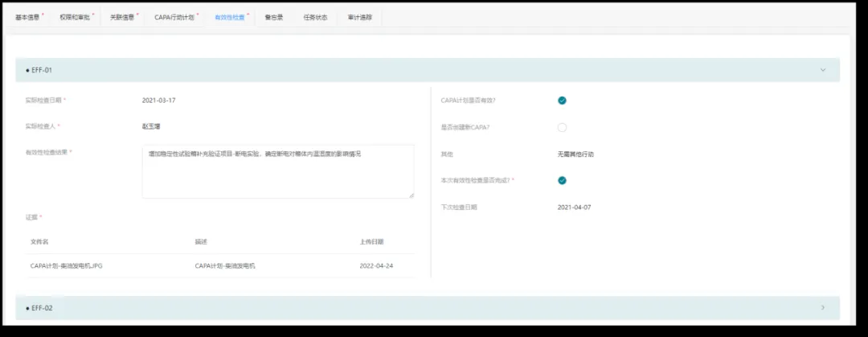This screenshot has height=337, width=868.
Task: Click the 实际检查日期 field label
Action: 43,101
